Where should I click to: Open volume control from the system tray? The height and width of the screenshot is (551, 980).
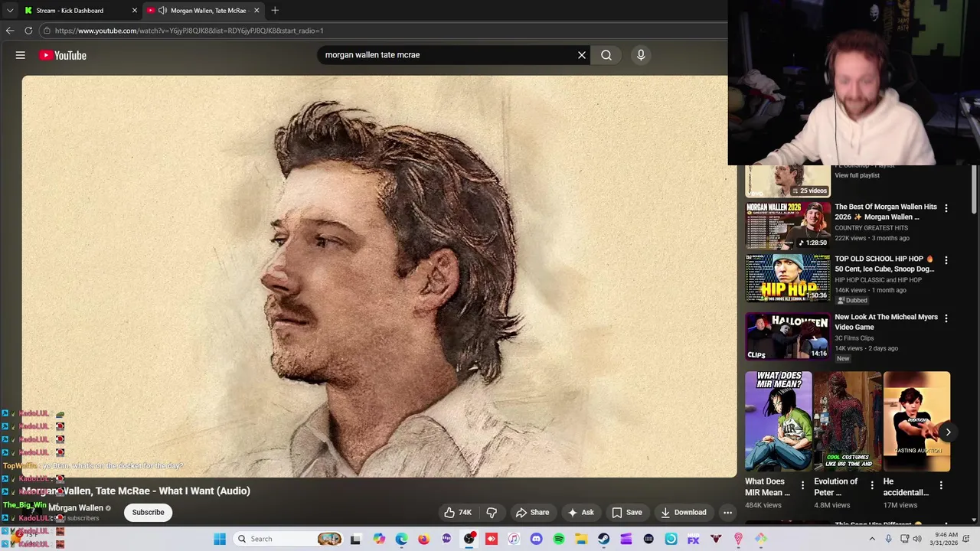(917, 539)
